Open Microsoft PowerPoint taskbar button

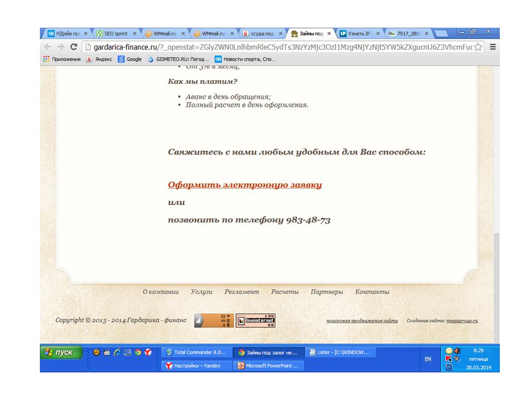[268, 366]
